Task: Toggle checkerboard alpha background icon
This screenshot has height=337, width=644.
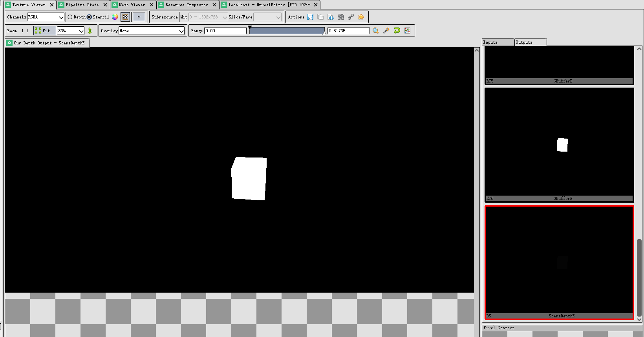Action: (125, 17)
